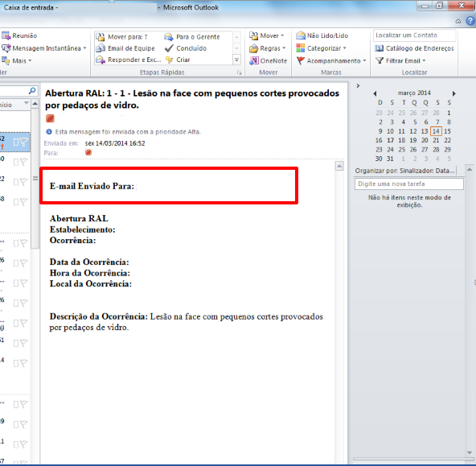
Task: Expand the Etapas Rápidas gallery
Action: (236, 60)
